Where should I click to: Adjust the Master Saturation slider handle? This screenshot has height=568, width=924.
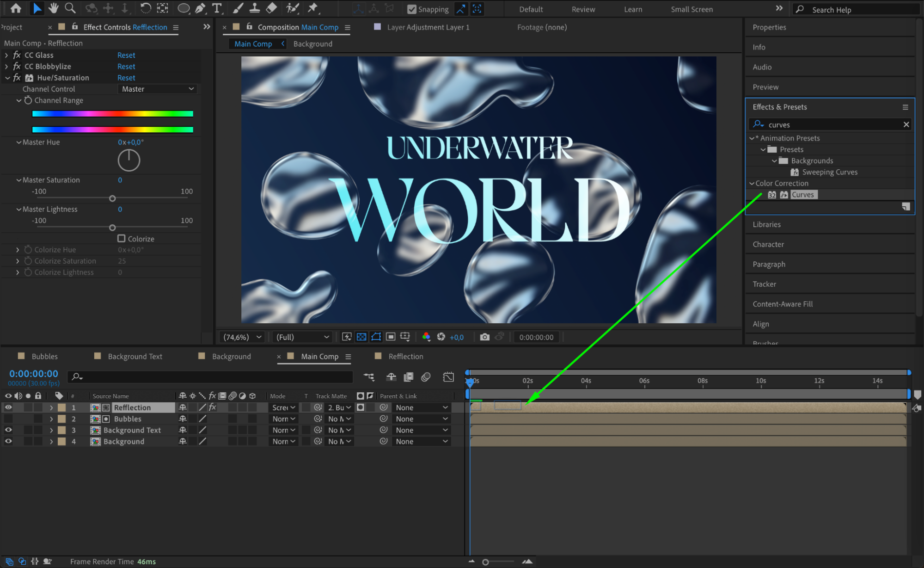112,198
